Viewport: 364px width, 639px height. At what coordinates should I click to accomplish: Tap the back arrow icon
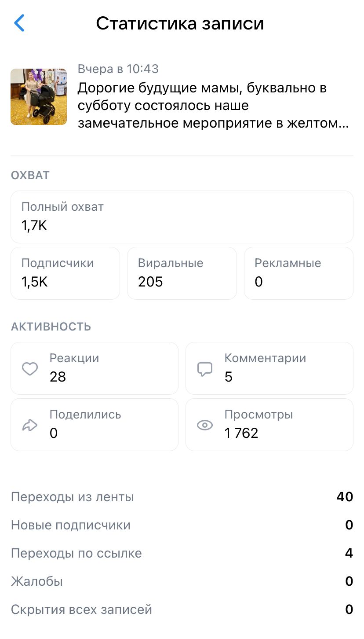pyautogui.click(x=19, y=23)
